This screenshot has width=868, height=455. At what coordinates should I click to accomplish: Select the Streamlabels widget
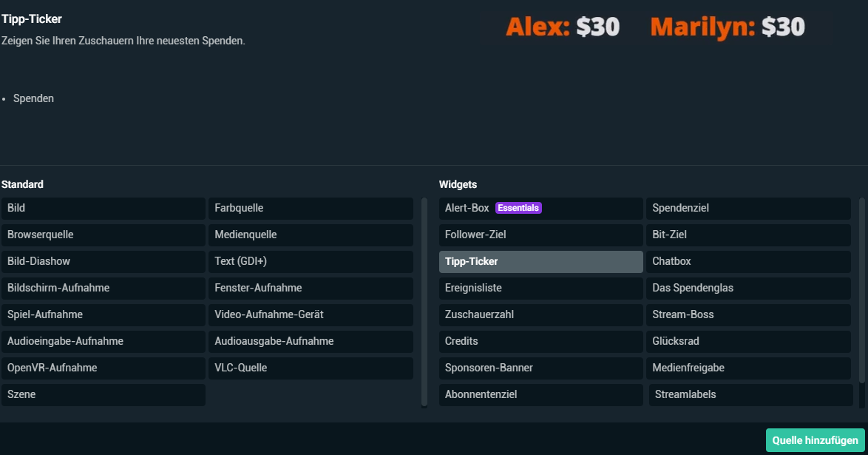coord(750,395)
